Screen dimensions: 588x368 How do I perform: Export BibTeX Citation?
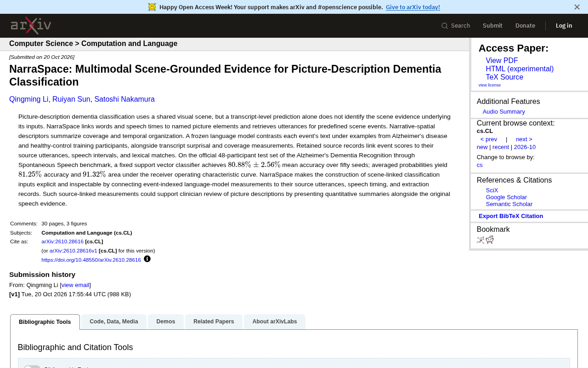(511, 216)
